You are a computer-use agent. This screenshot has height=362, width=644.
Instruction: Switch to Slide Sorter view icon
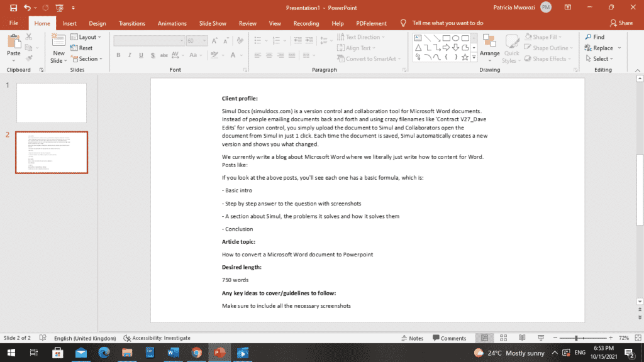pyautogui.click(x=503, y=337)
